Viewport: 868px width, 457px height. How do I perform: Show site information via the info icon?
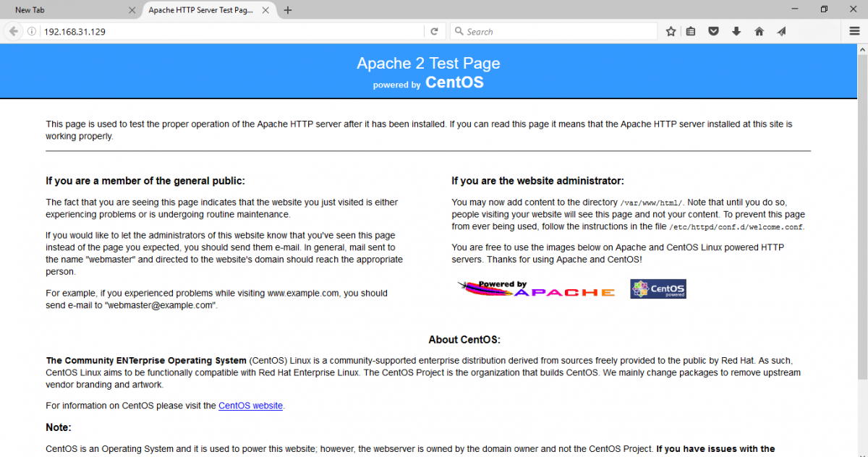(x=32, y=32)
